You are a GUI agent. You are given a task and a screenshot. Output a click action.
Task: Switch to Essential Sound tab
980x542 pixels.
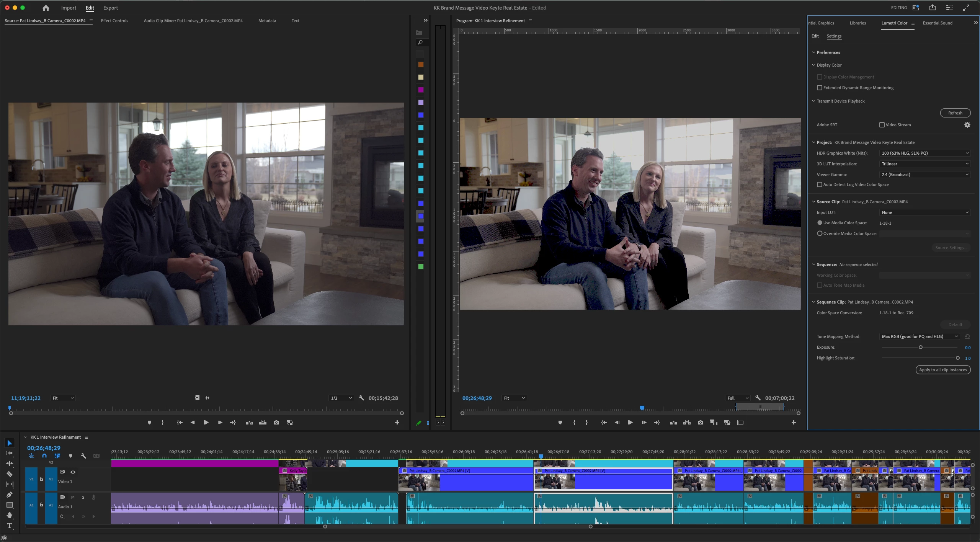click(937, 23)
